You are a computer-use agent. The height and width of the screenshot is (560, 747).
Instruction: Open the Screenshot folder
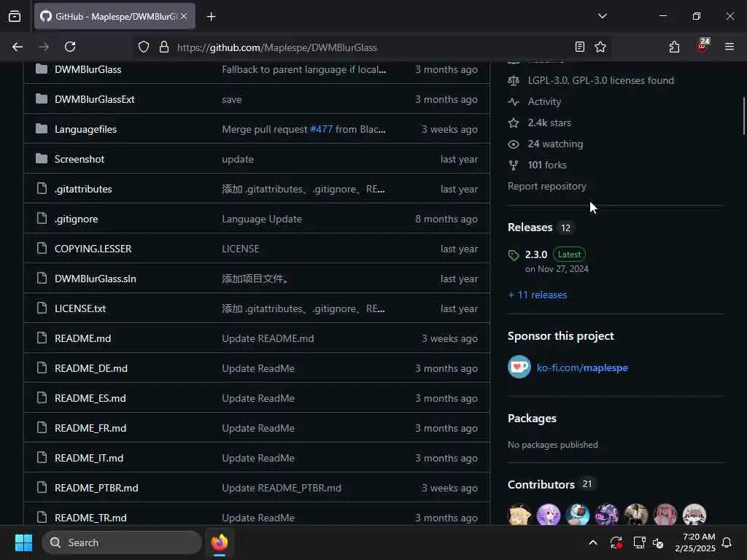pyautogui.click(x=80, y=159)
